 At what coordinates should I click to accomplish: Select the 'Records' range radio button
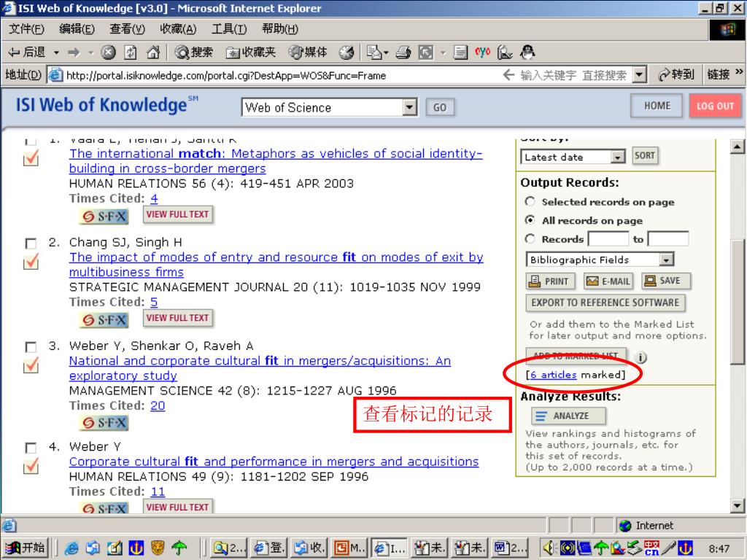pos(530,238)
